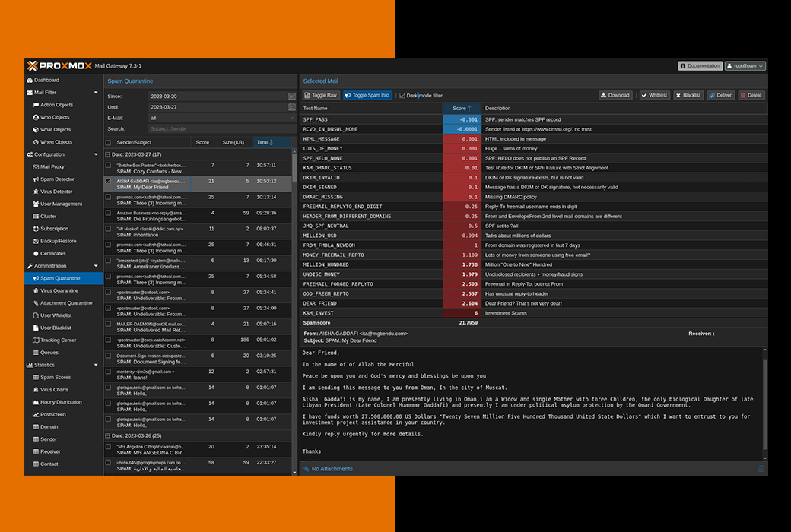This screenshot has width=791, height=532.
Task: Open User Whitelist in sidebar
Action: [56, 315]
